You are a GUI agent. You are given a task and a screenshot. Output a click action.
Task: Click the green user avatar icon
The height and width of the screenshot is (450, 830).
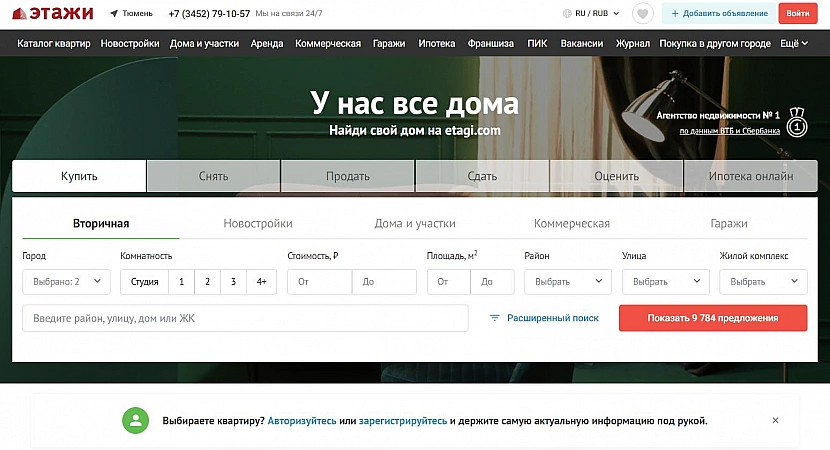135,420
